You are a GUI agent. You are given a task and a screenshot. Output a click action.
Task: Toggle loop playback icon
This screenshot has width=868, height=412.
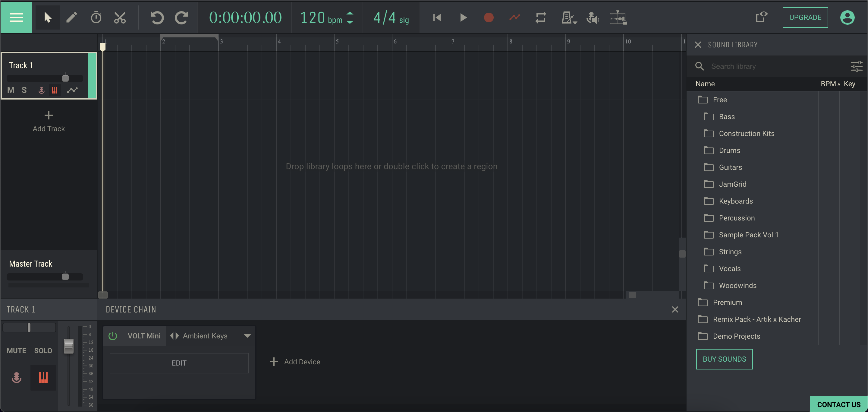pos(540,17)
